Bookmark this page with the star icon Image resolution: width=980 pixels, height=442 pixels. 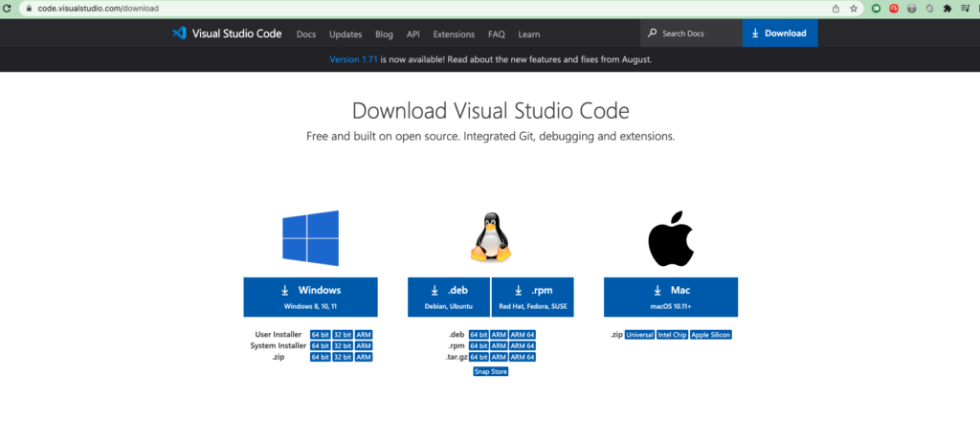pos(854,9)
